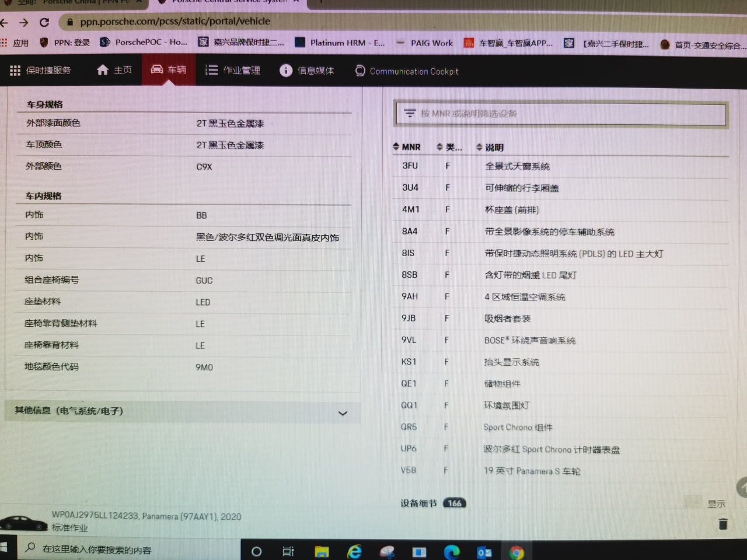The image size is (747, 560).
Task: Open Task View icon on taskbar
Action: click(x=288, y=551)
